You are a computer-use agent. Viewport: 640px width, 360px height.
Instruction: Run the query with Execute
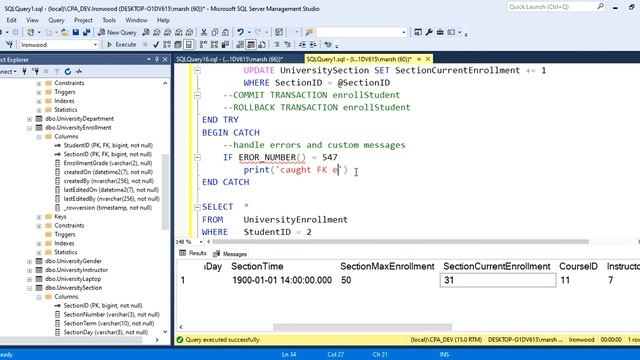click(121, 44)
